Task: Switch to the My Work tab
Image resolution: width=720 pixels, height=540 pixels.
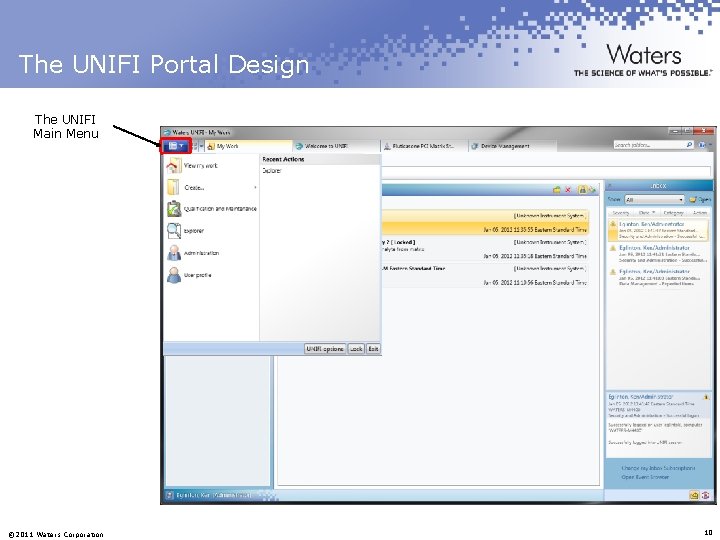Action: (248, 146)
